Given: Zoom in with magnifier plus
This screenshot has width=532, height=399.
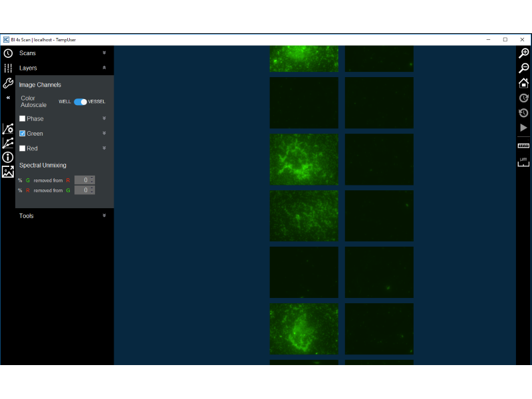Looking at the screenshot, I should pyautogui.click(x=523, y=53).
